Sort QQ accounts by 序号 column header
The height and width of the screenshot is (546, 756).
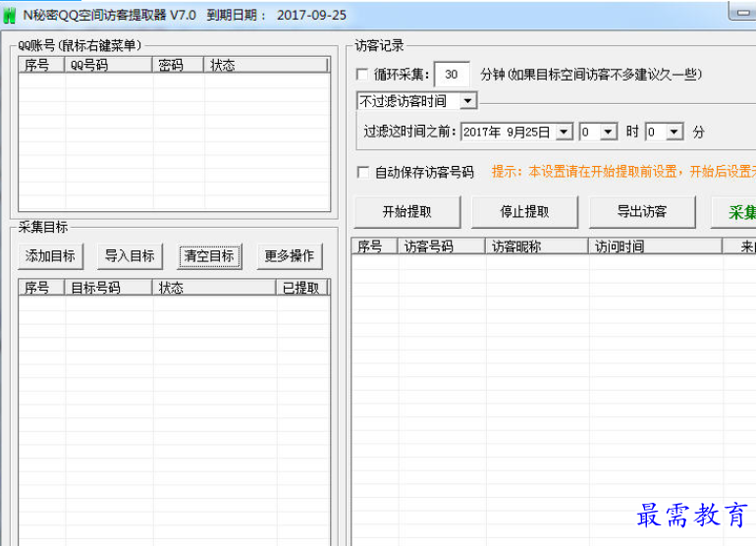click(x=41, y=65)
